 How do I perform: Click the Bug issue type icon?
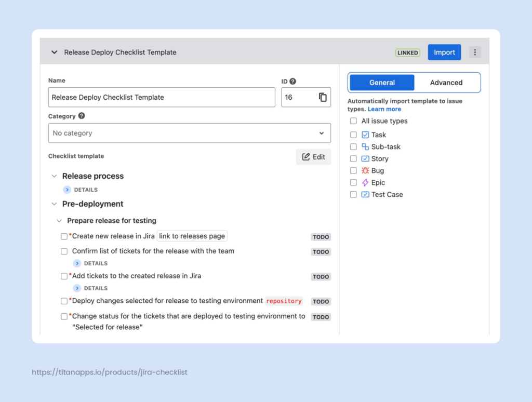[x=365, y=170]
